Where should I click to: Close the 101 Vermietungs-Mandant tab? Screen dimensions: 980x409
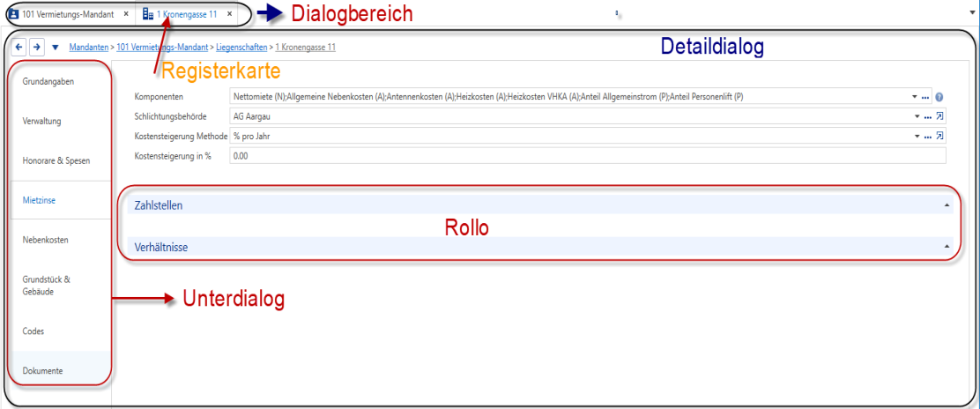(x=126, y=13)
